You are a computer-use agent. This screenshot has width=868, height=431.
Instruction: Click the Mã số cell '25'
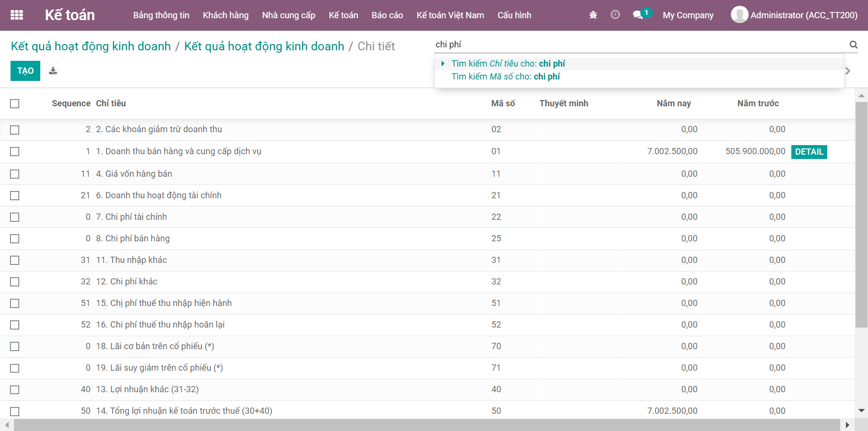click(496, 238)
